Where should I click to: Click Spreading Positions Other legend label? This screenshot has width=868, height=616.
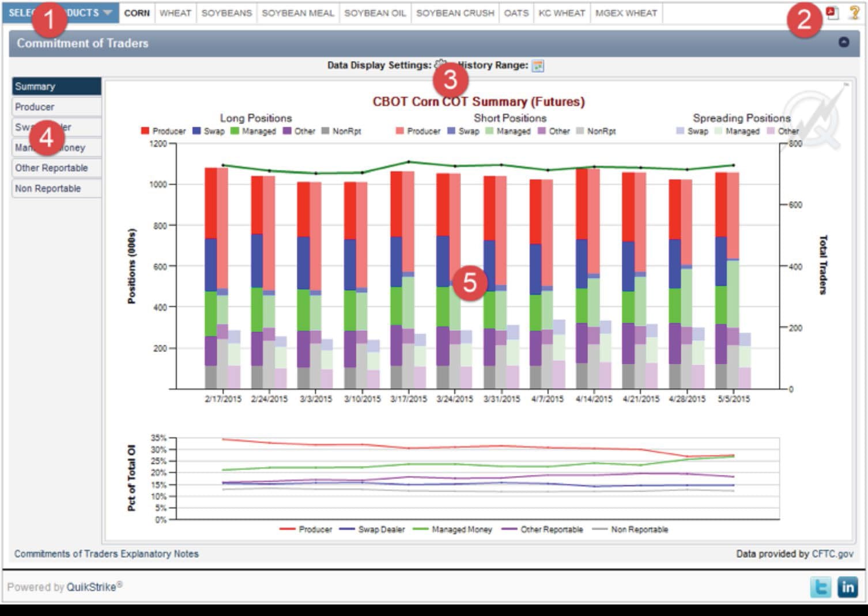pos(788,131)
